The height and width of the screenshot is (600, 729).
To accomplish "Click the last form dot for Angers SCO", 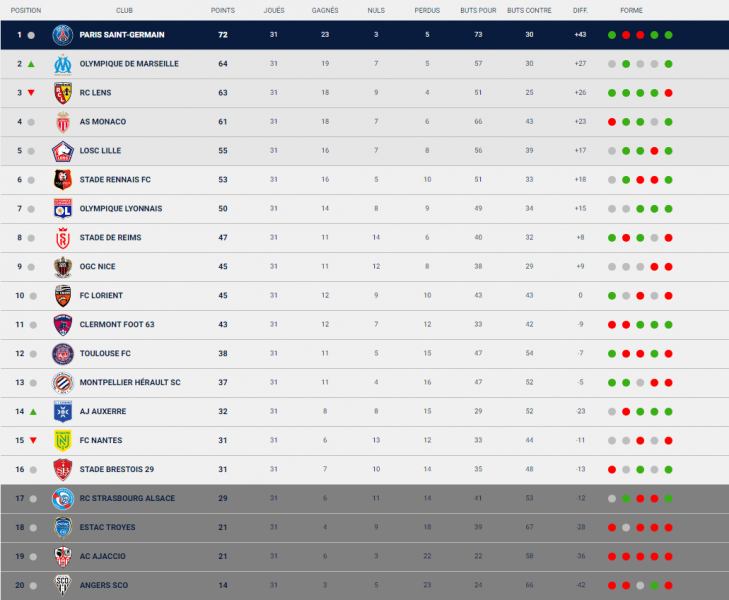I will [x=668, y=585].
